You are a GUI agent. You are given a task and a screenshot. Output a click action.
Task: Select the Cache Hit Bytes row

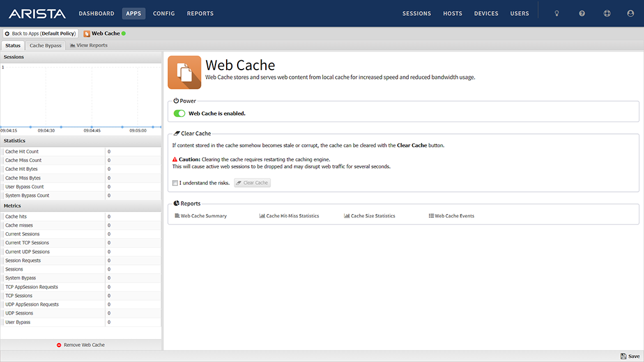81,169
